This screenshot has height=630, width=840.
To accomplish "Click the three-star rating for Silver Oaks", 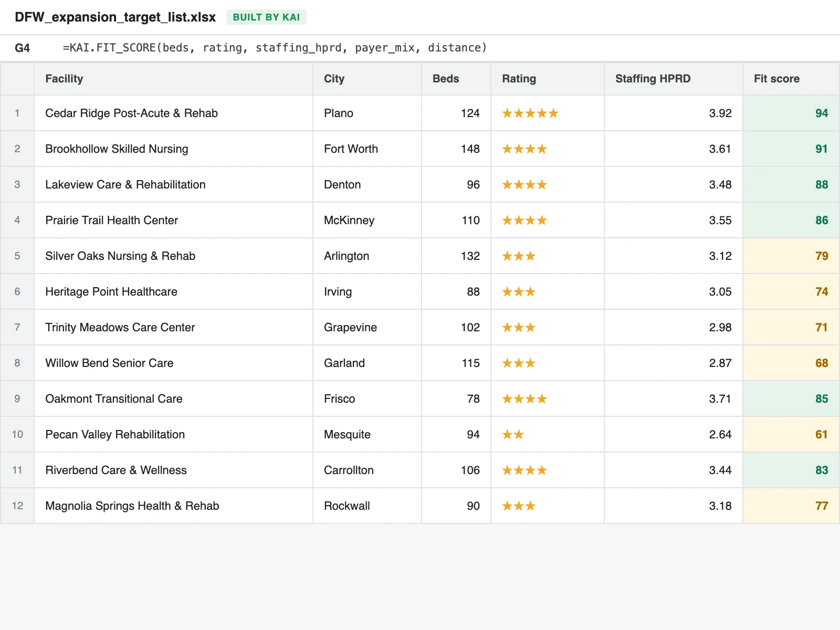I will click(519, 256).
